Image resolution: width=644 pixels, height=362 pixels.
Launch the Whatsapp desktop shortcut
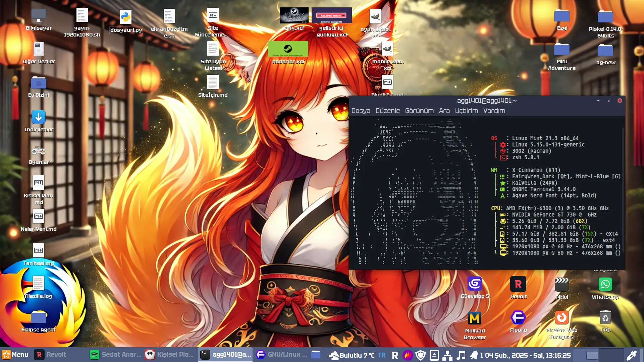[x=605, y=288]
